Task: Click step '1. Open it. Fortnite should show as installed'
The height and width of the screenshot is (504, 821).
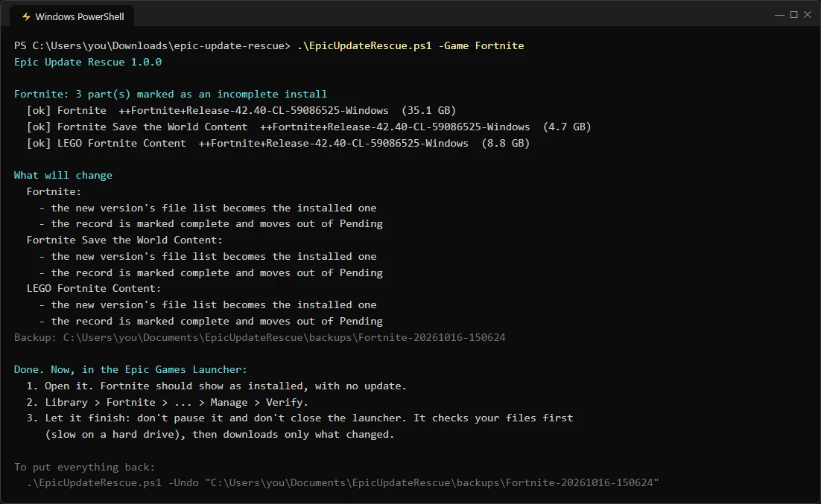Action: tap(216, 386)
